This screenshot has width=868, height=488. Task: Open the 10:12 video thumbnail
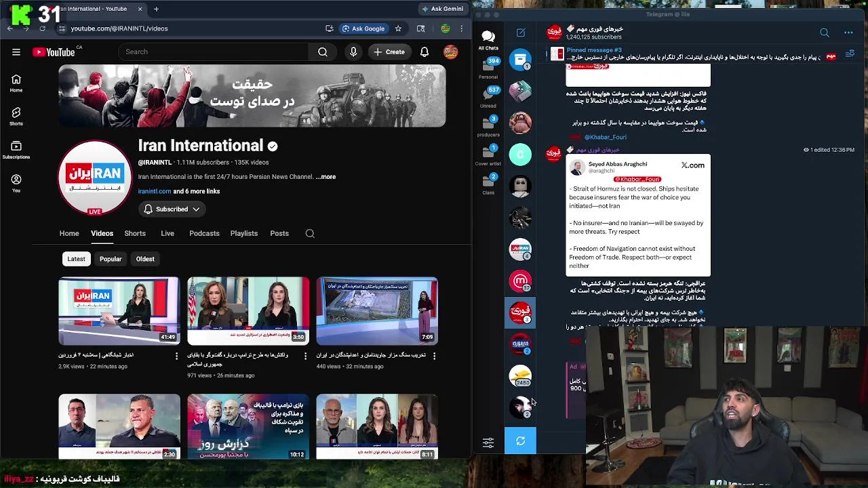click(248, 426)
